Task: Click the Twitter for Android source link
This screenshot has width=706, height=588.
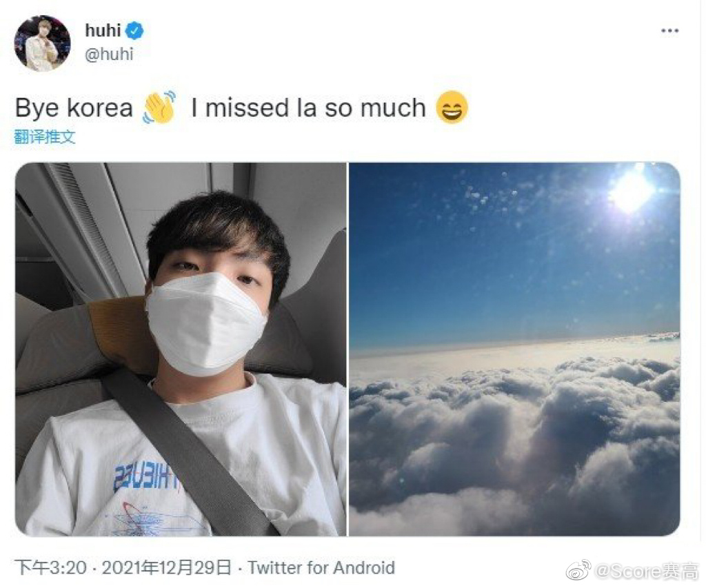Action: (321, 568)
